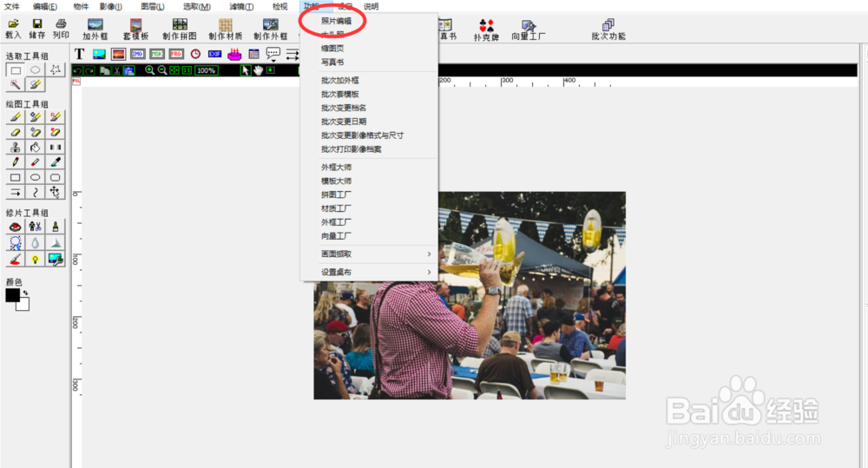The width and height of the screenshot is (868, 468).
Task: Open the 制作材质 (make texture) tool
Action: point(226,30)
